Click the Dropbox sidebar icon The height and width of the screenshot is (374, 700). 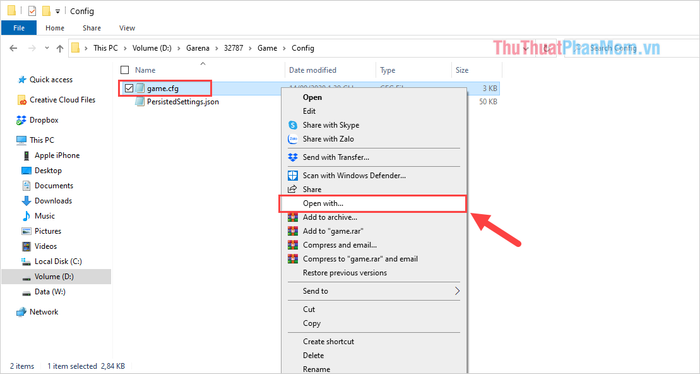pos(21,120)
